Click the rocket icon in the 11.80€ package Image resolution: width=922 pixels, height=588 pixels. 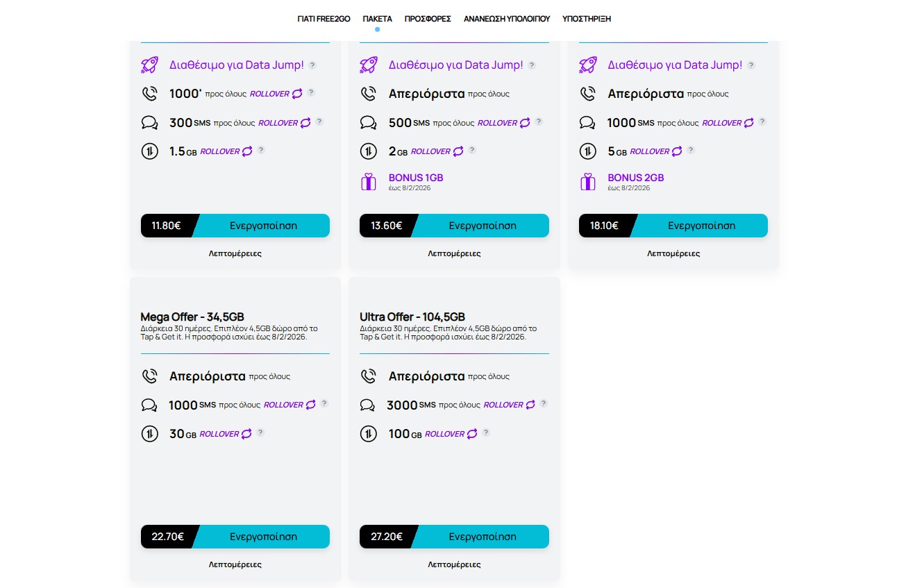pyautogui.click(x=149, y=65)
